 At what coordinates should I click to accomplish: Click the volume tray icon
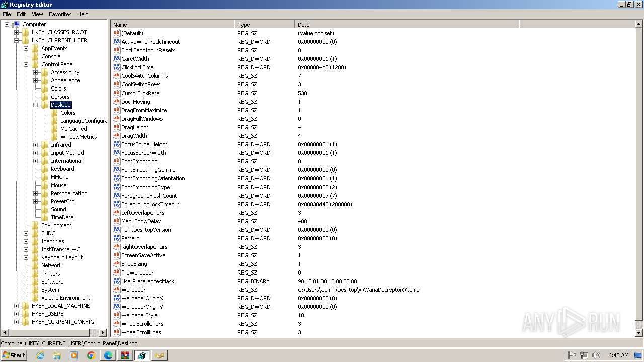(x=596, y=355)
